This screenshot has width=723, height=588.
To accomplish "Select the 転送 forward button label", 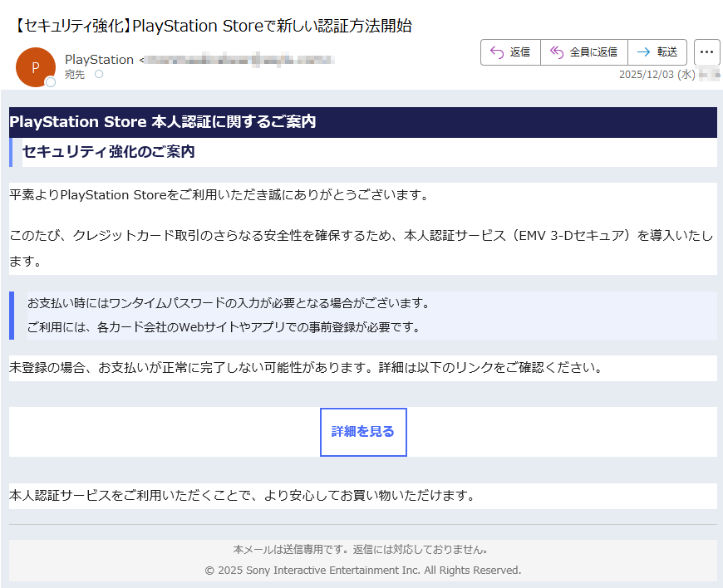I will pyautogui.click(x=667, y=52).
